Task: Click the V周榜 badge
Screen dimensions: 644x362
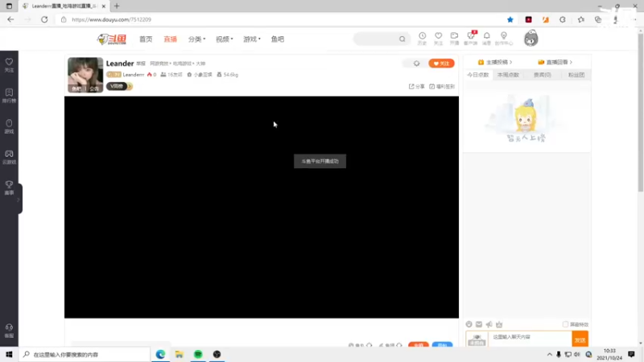Action: 117,86
